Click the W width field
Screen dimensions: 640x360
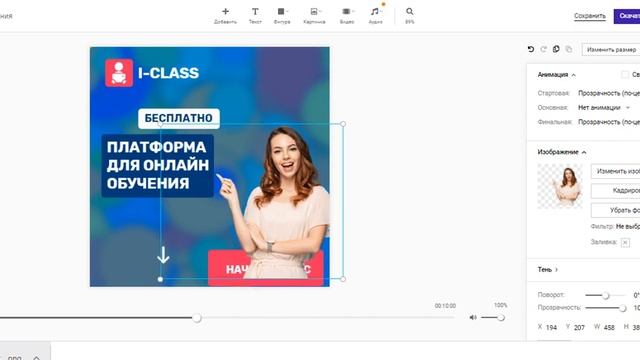pos(609,327)
